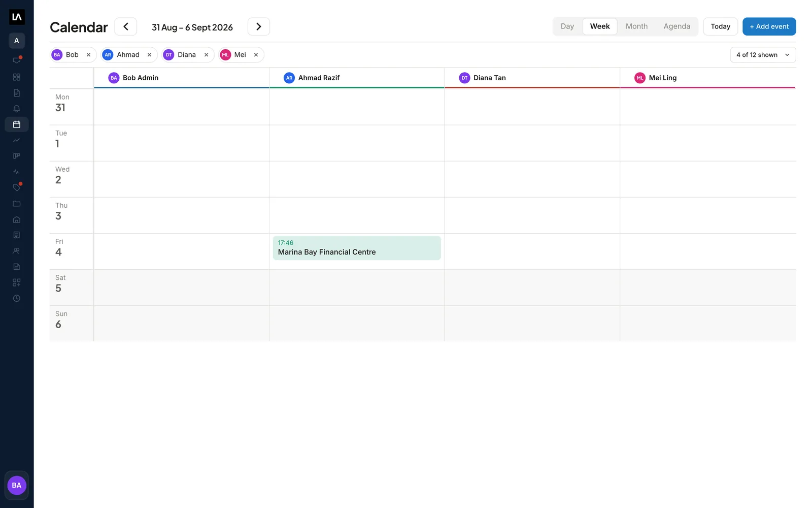Open the document icon above add-apps grid

click(x=17, y=267)
